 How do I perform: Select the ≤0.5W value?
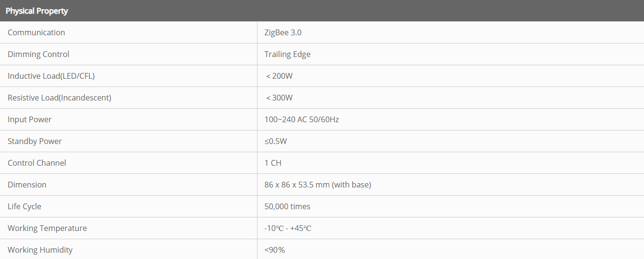(276, 141)
